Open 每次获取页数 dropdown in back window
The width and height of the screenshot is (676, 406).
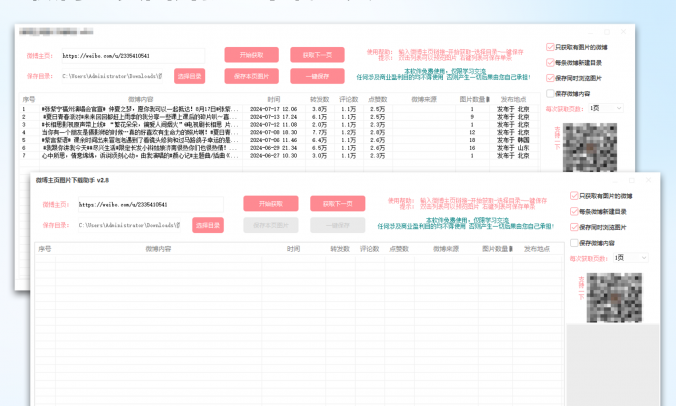coord(604,107)
